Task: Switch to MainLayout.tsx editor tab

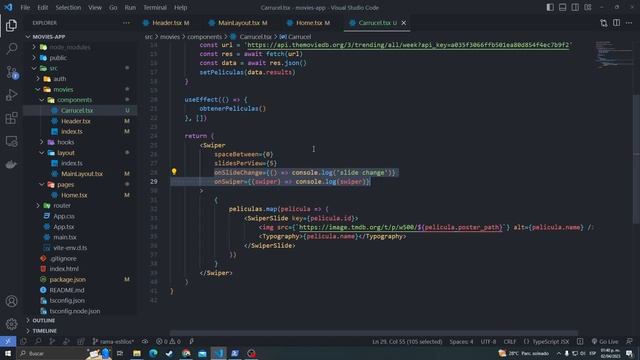Action: point(242,23)
